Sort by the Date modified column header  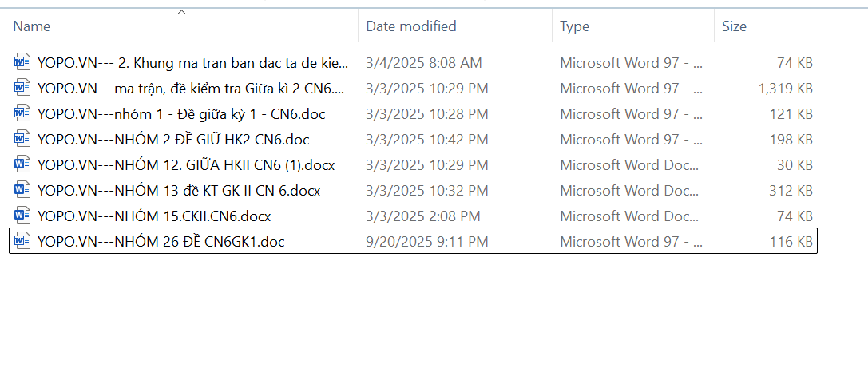[411, 26]
